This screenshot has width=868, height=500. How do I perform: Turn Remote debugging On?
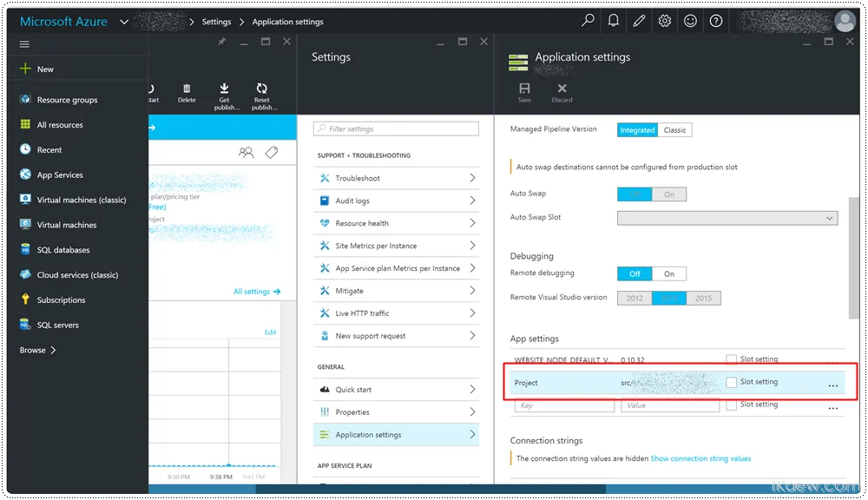(x=668, y=273)
